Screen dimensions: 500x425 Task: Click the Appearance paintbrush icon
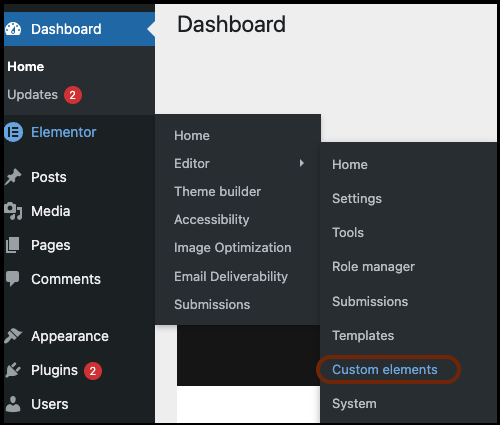13,336
